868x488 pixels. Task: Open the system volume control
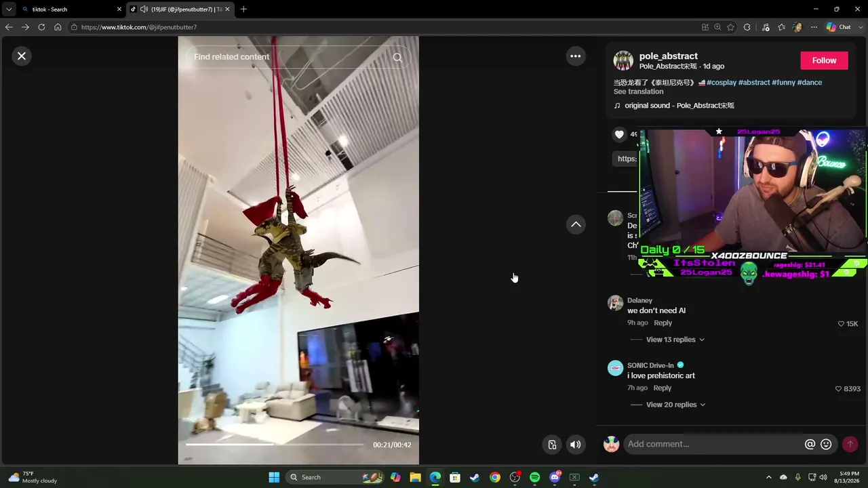tap(823, 477)
